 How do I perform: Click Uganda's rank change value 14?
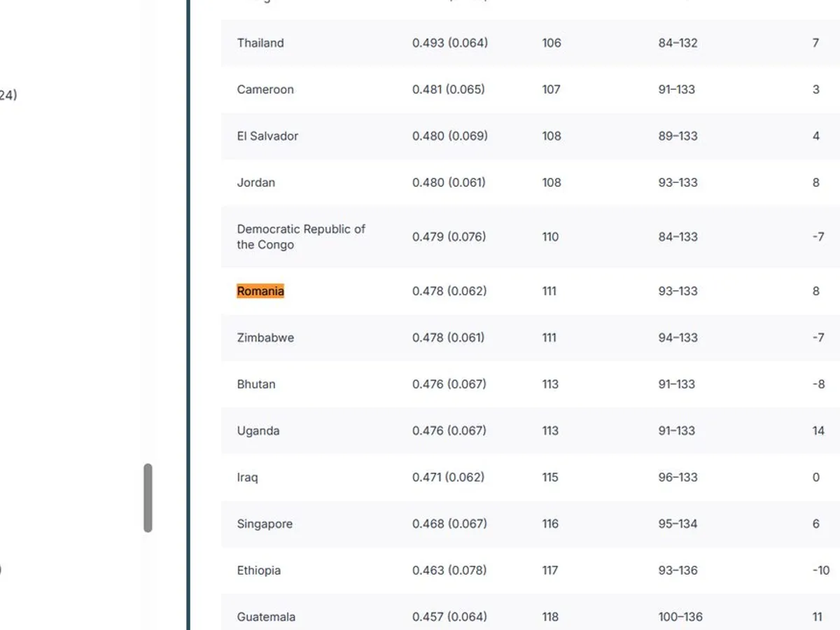point(818,430)
